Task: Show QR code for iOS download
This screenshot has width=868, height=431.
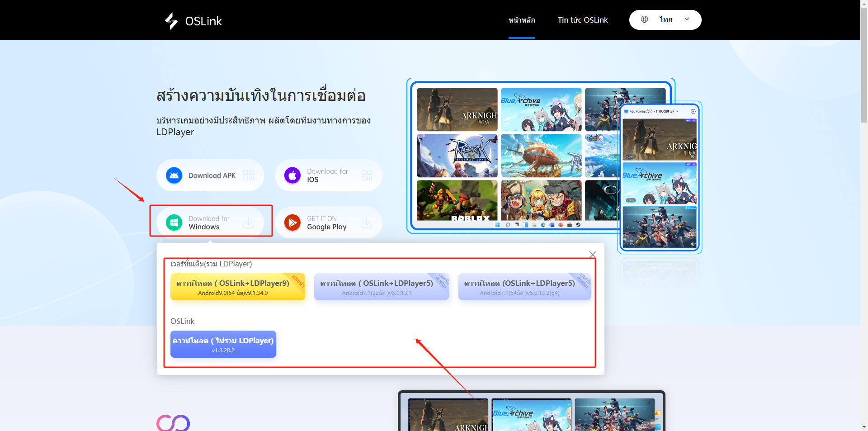Action: click(367, 175)
